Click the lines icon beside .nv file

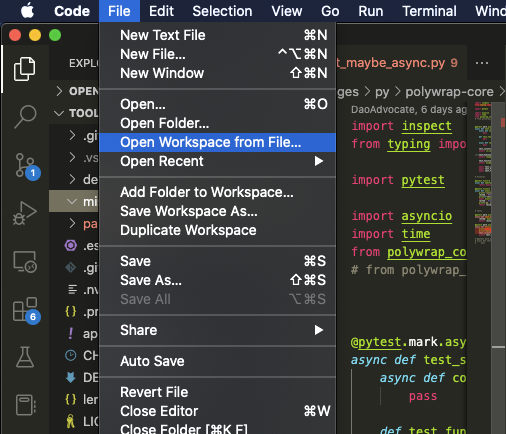tap(72, 289)
